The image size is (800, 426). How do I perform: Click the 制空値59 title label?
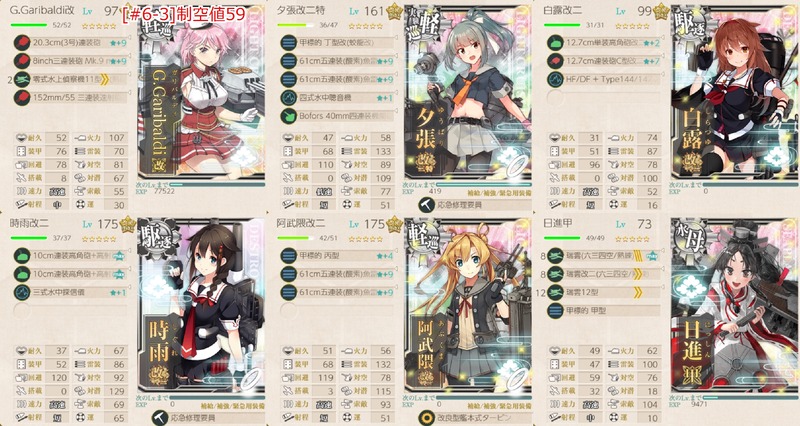tap(184, 14)
